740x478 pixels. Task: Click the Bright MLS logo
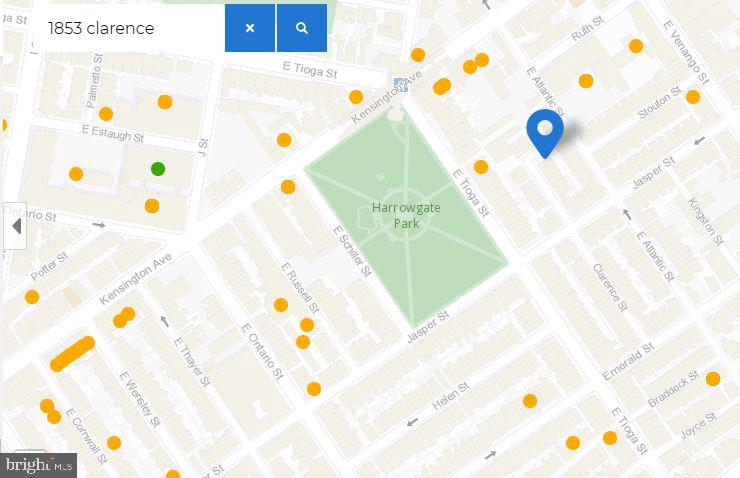[39, 464]
